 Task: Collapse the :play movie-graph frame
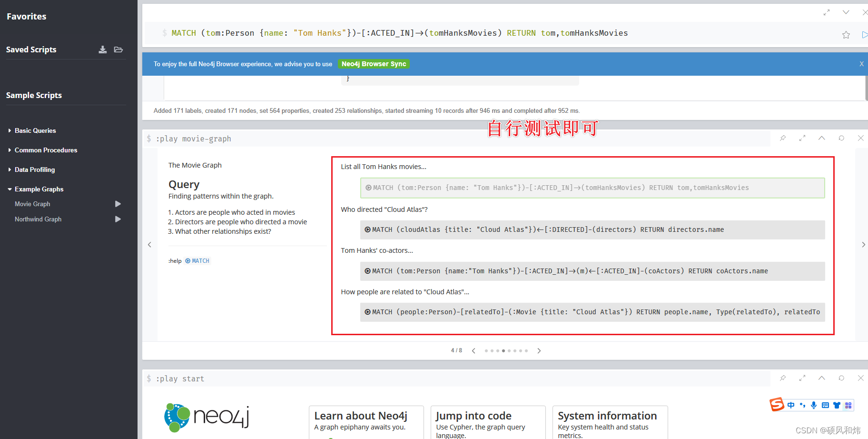point(822,138)
